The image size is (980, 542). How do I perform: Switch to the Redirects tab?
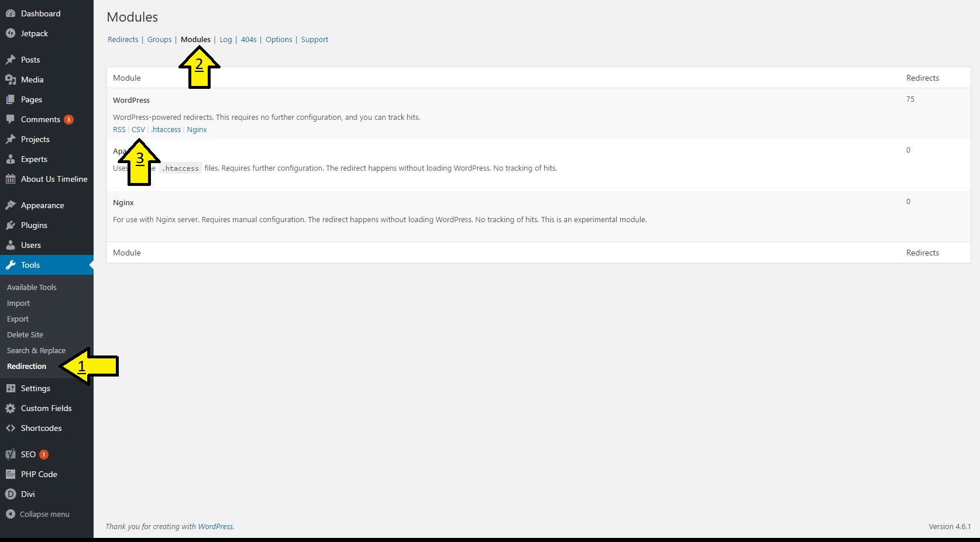(x=123, y=39)
